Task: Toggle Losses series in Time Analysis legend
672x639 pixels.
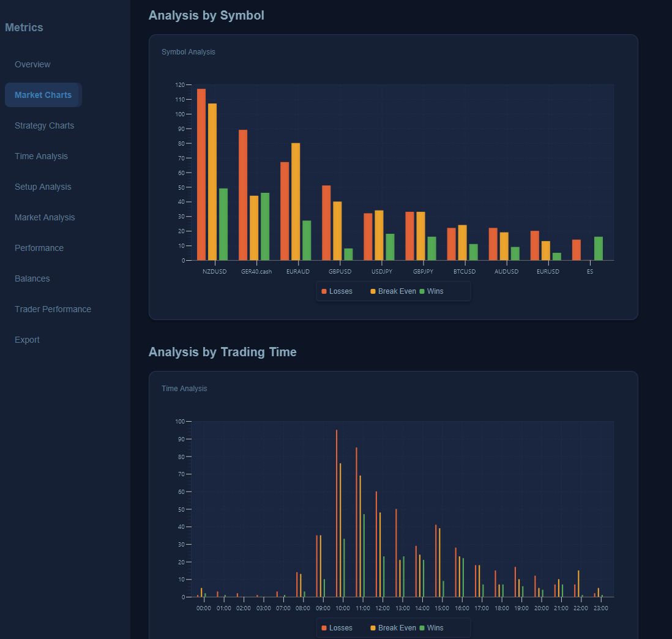Action: click(337, 628)
